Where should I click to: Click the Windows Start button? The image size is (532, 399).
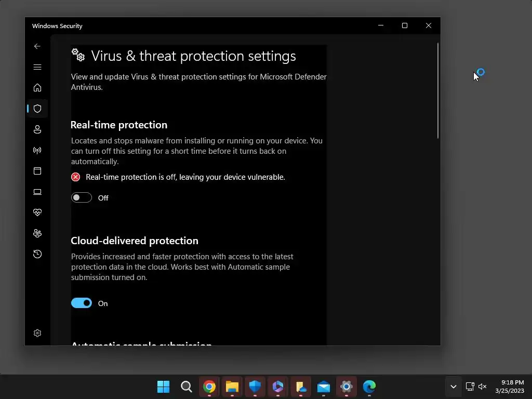click(x=163, y=387)
